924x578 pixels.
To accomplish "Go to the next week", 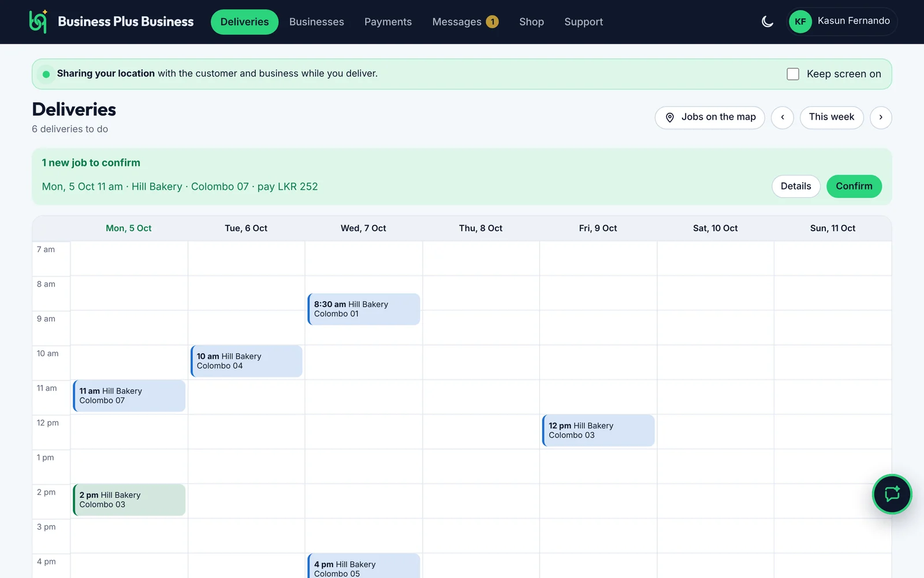I will click(881, 117).
